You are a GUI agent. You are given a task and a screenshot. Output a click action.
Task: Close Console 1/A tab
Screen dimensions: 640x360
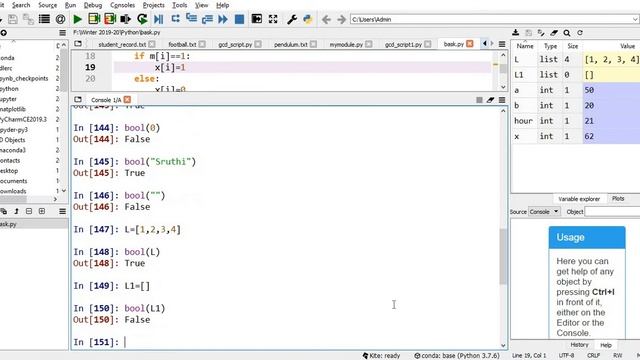(x=127, y=100)
